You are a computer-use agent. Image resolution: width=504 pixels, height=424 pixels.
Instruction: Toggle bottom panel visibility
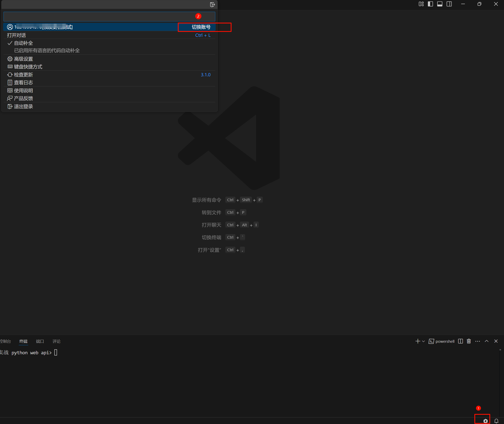point(440,4)
